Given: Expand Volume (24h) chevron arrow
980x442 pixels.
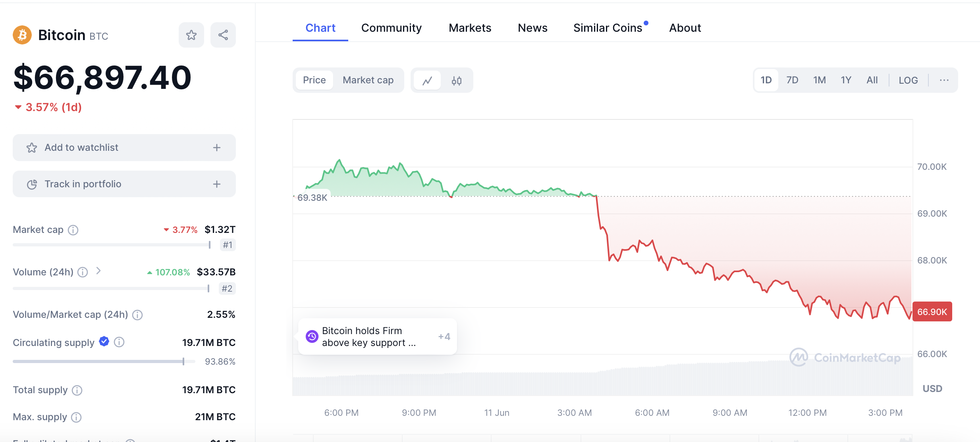Looking at the screenshot, I should coord(98,271).
